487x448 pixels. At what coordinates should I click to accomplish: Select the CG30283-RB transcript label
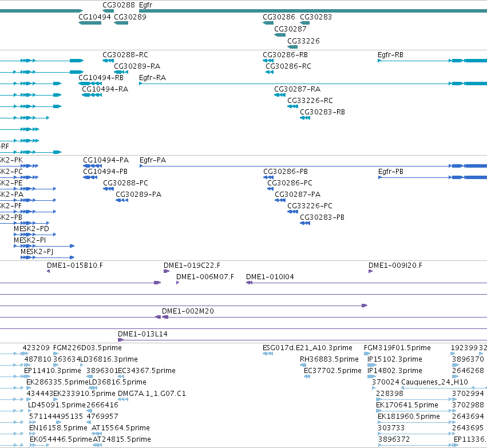pyautogui.click(x=322, y=112)
